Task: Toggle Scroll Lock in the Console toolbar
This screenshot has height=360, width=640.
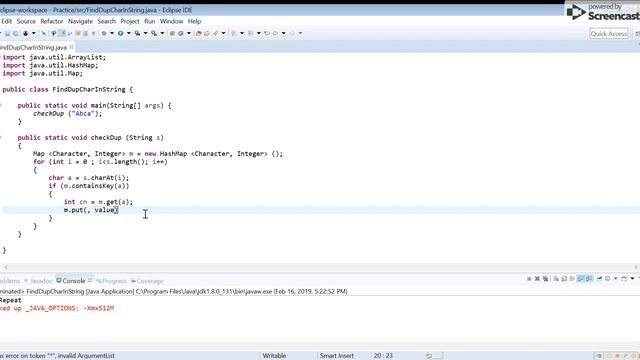Action: tap(564, 278)
